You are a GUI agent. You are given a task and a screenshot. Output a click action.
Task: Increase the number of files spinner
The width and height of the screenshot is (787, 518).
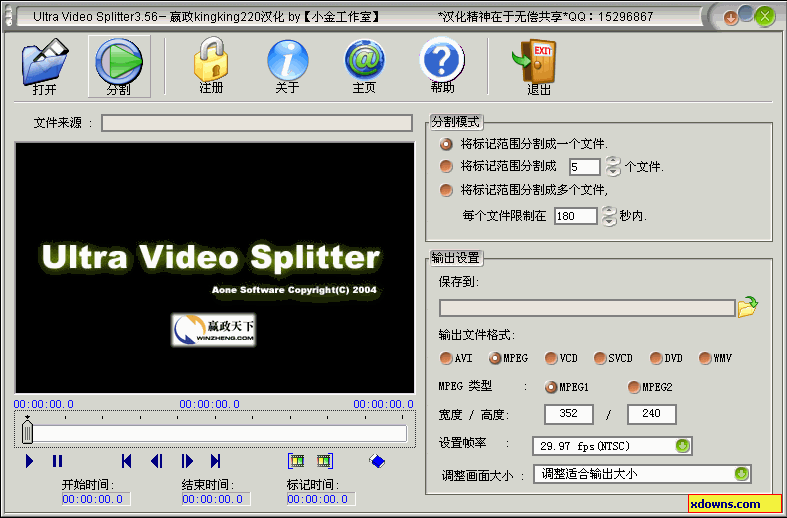(x=613, y=161)
